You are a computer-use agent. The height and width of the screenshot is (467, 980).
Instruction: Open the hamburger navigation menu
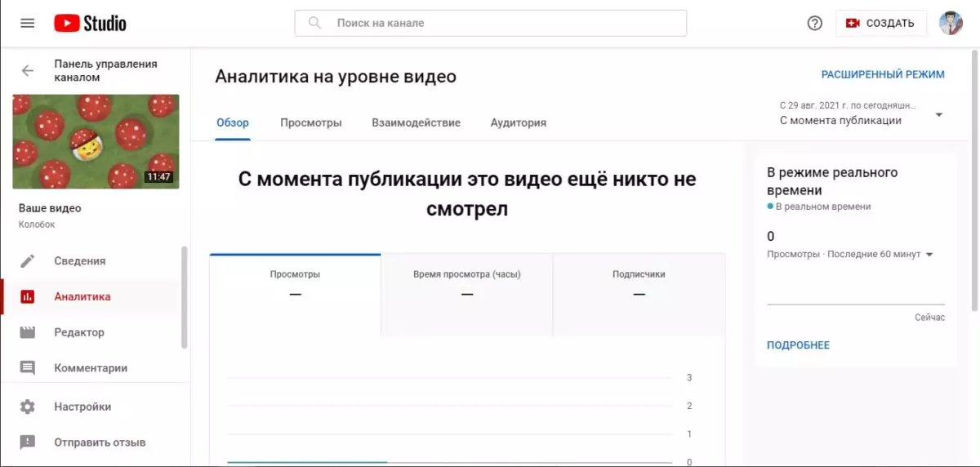point(28,23)
